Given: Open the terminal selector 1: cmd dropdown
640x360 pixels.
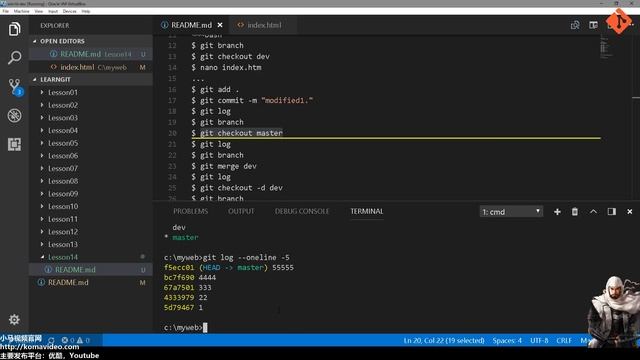Looking at the screenshot, I should pyautogui.click(x=511, y=211).
